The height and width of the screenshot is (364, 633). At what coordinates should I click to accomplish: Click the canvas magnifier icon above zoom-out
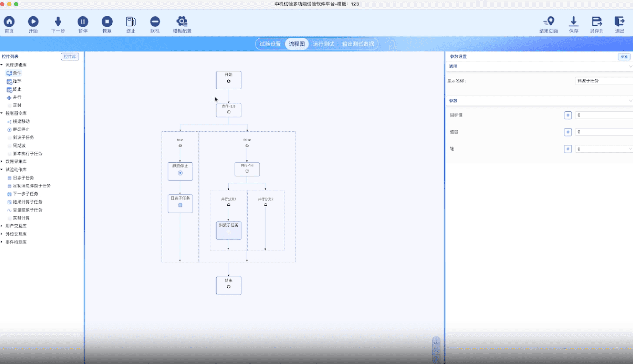pos(436,350)
